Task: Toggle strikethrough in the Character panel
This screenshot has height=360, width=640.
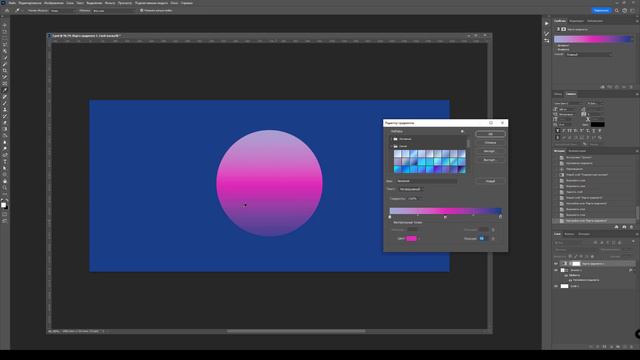Action: (x=600, y=131)
